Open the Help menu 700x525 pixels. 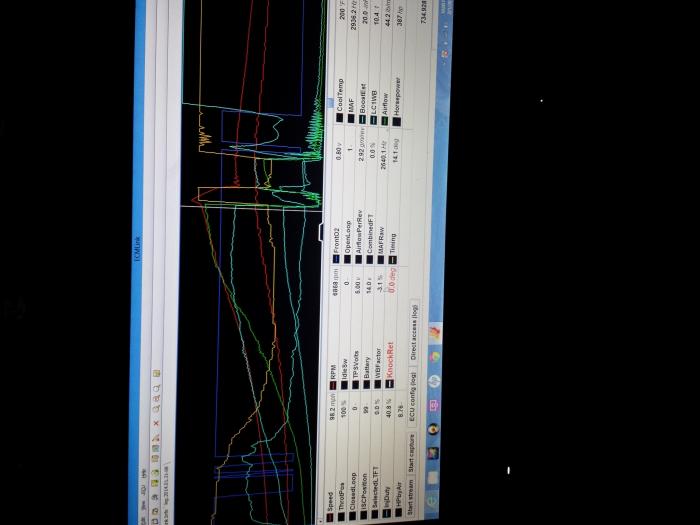pos(143,472)
